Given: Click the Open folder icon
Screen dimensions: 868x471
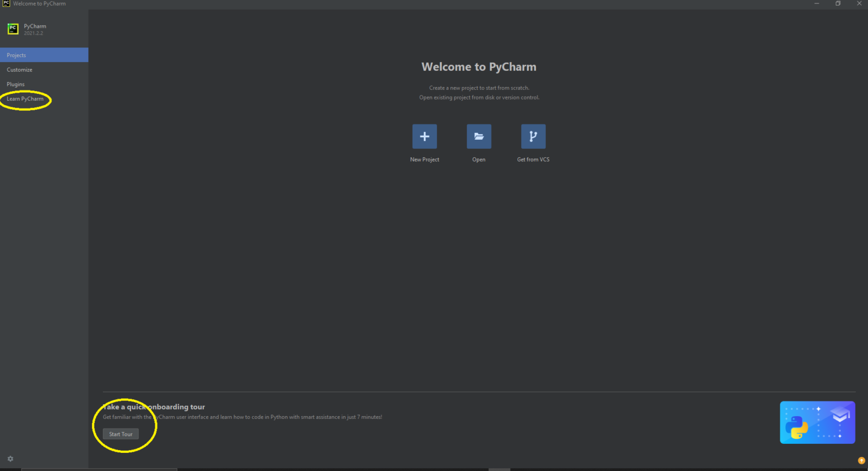Looking at the screenshot, I should 479,136.
